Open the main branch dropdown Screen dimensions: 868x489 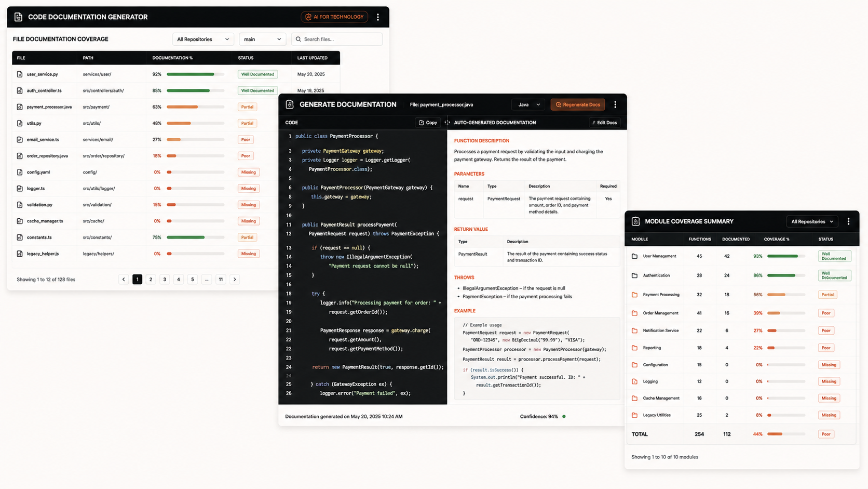262,39
